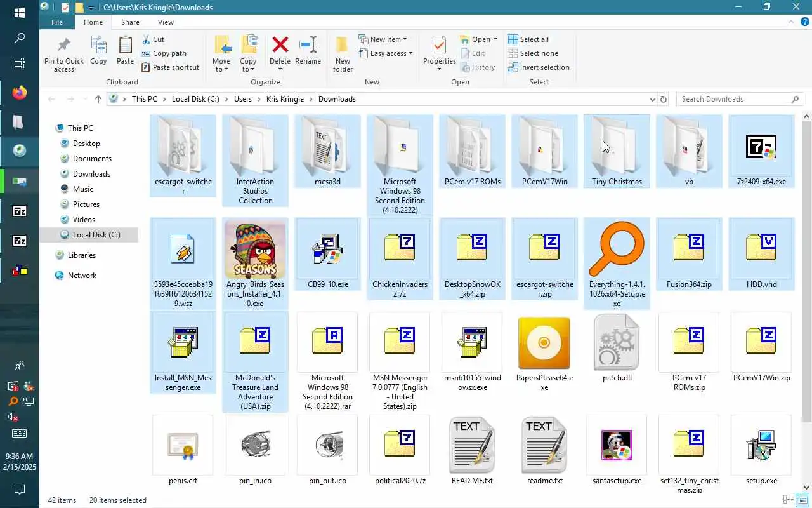812x508 pixels.
Task: Open the Move to dropdown
Action: 221,54
